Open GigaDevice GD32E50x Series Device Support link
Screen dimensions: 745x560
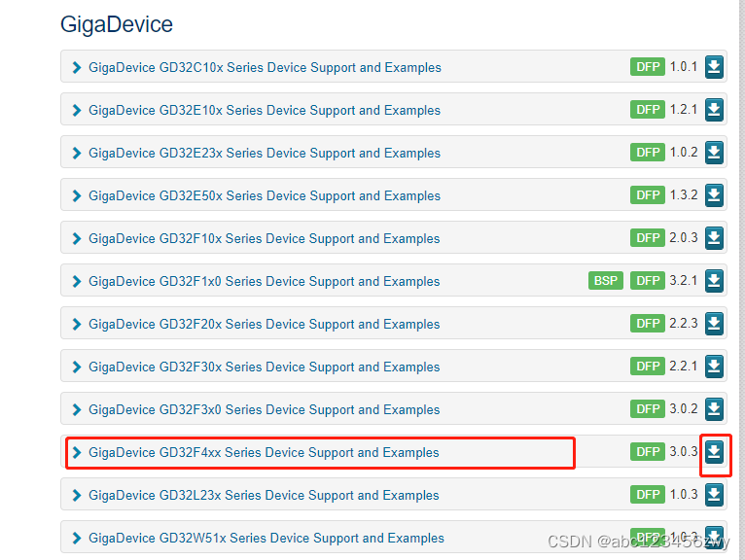[265, 195]
